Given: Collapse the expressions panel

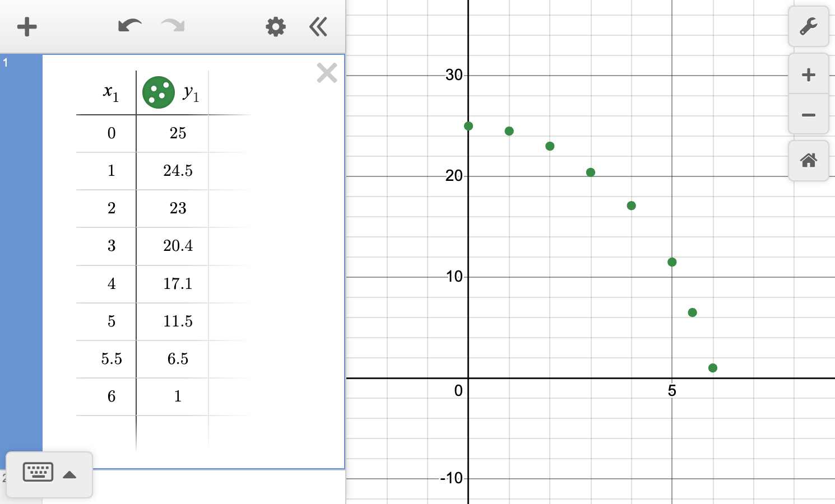Looking at the screenshot, I should click(x=318, y=26).
